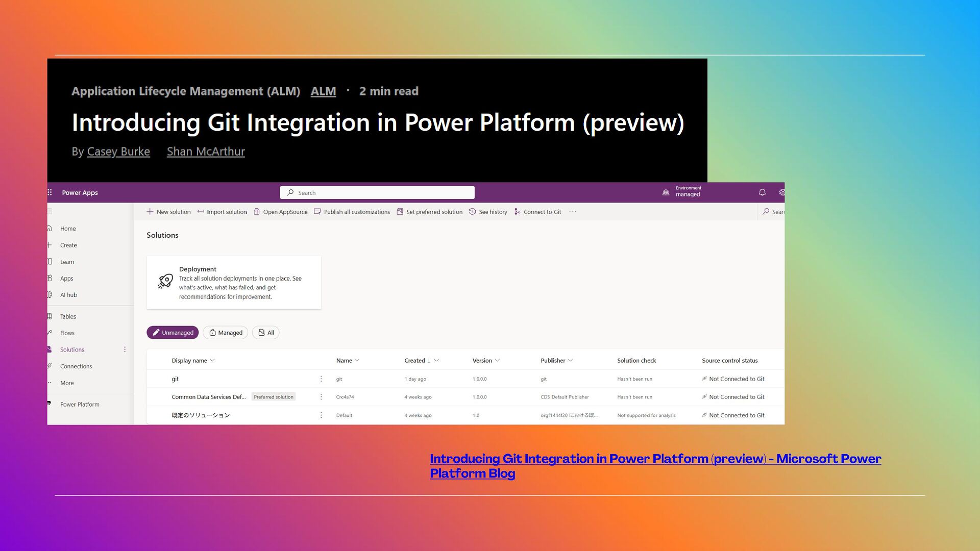Select Solutions in left navigation
980x551 pixels.
click(72, 349)
